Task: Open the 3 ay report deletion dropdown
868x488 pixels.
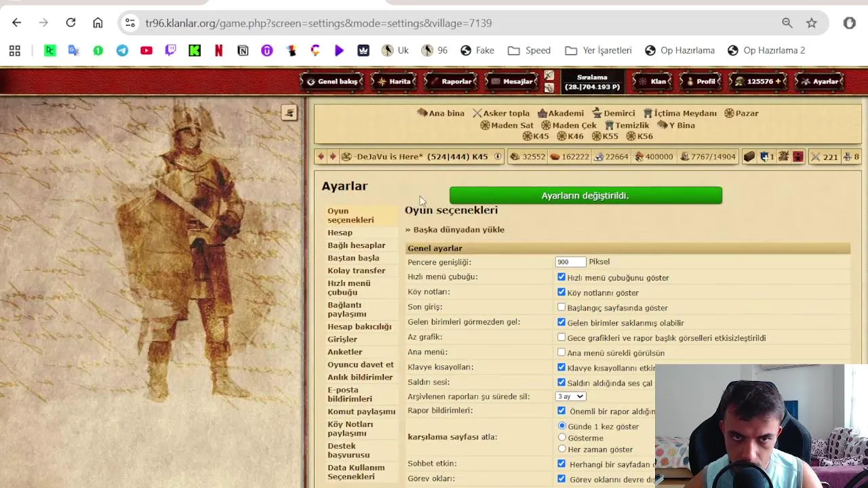Action: click(x=570, y=396)
